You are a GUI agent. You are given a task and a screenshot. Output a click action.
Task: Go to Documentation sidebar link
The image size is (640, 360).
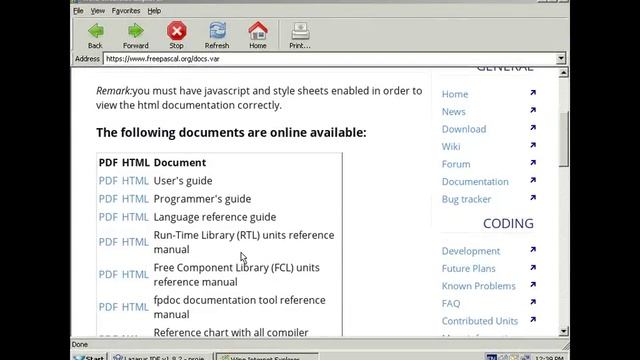tap(475, 182)
